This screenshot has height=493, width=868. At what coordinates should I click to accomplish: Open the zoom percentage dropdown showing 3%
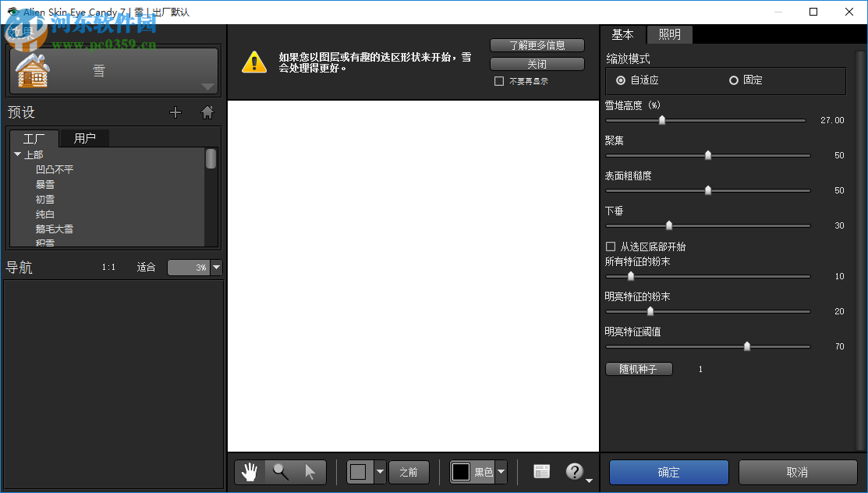click(216, 268)
